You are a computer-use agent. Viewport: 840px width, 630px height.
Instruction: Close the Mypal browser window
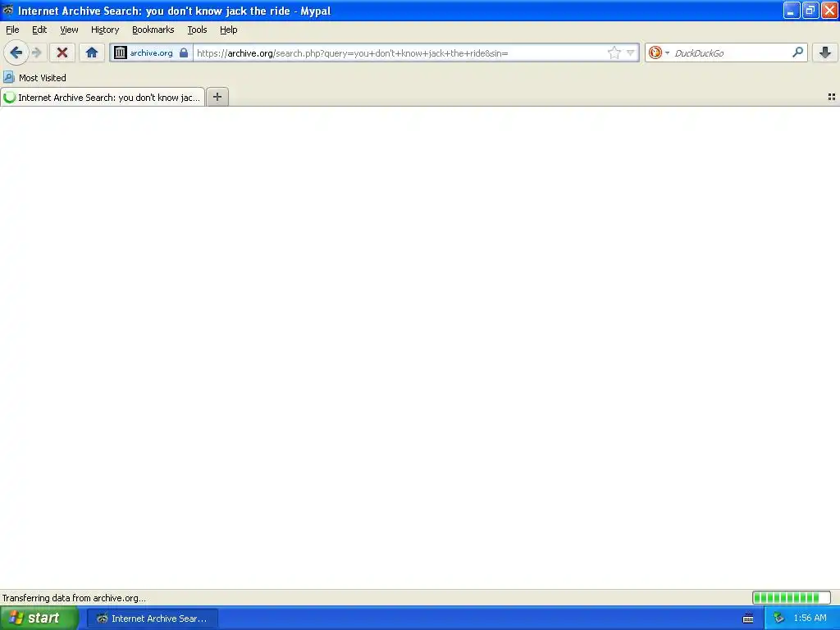click(829, 10)
